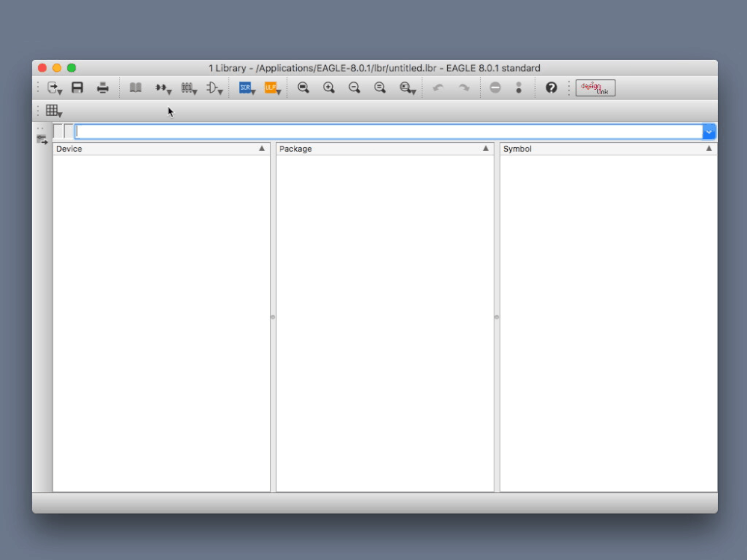Click the Stop command icon
Screen dimensions: 747x560
pos(495,87)
